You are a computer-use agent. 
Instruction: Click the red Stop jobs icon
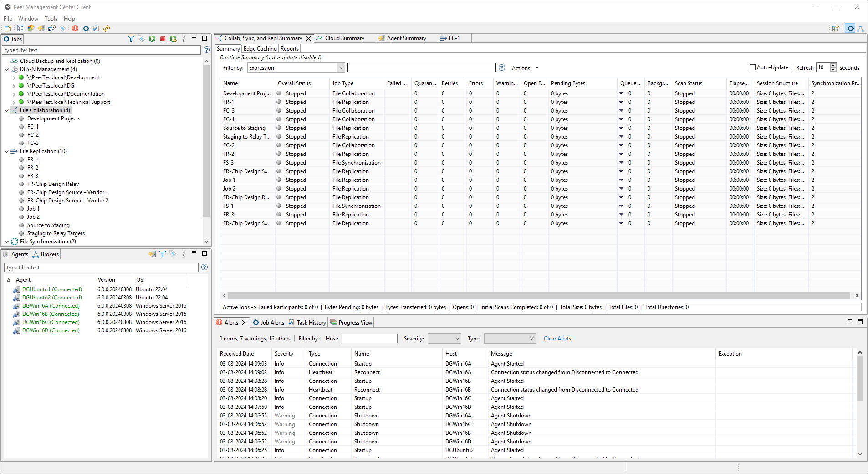pyautogui.click(x=163, y=39)
